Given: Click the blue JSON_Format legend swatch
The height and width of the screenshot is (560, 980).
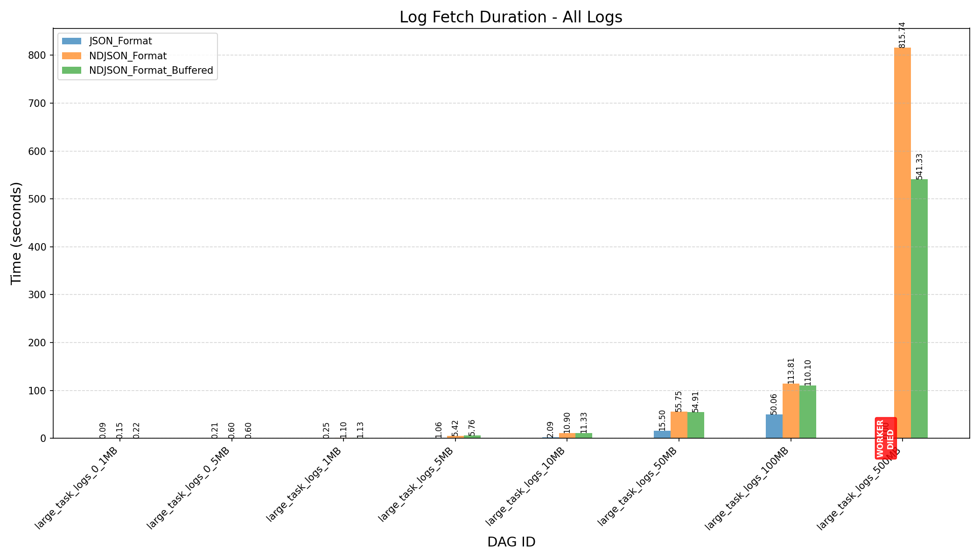Looking at the screenshot, I should (x=71, y=41).
